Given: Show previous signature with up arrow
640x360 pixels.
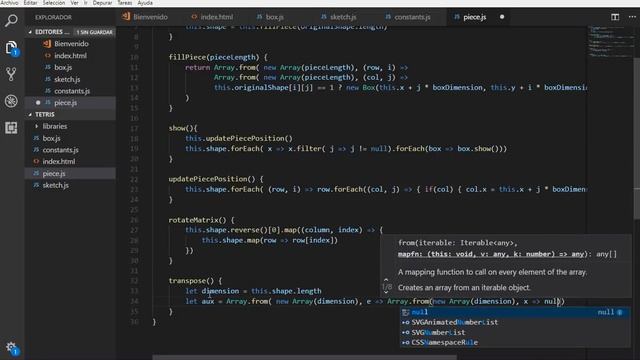Looking at the screenshot, I should [x=386, y=280].
